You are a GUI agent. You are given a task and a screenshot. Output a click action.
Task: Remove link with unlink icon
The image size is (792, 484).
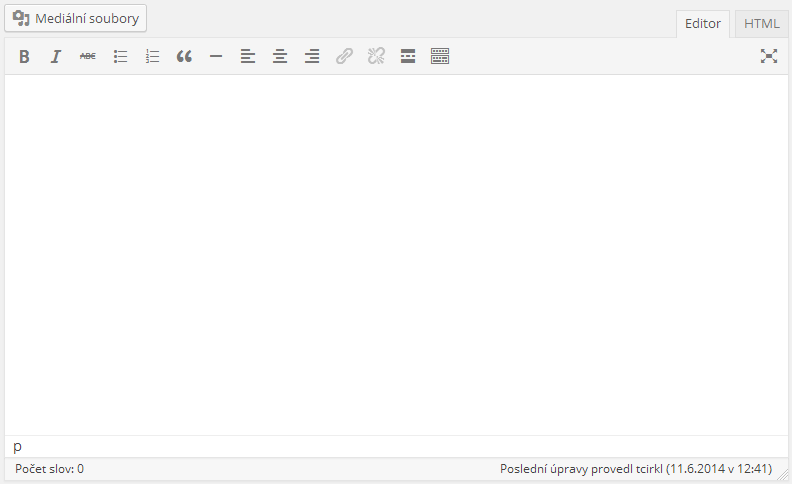pos(376,56)
